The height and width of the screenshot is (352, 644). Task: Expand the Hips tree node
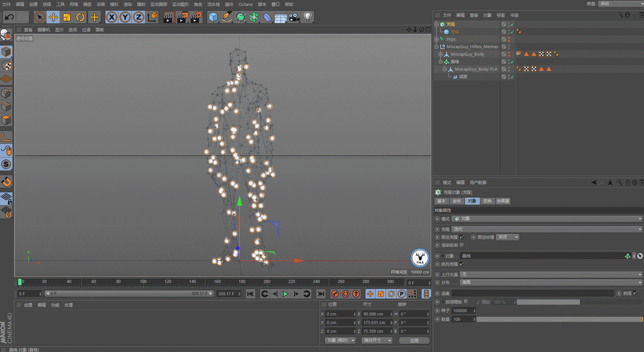pyautogui.click(x=436, y=39)
